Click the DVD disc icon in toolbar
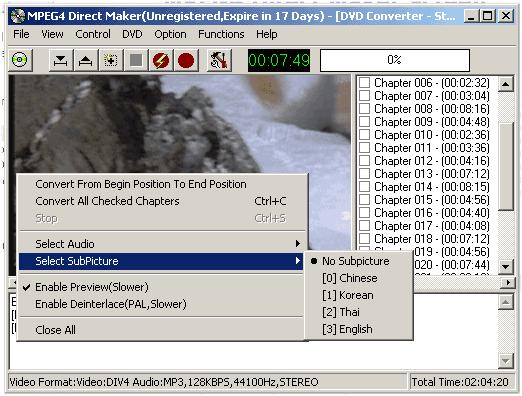This screenshot has height=396, width=522. (x=20, y=60)
